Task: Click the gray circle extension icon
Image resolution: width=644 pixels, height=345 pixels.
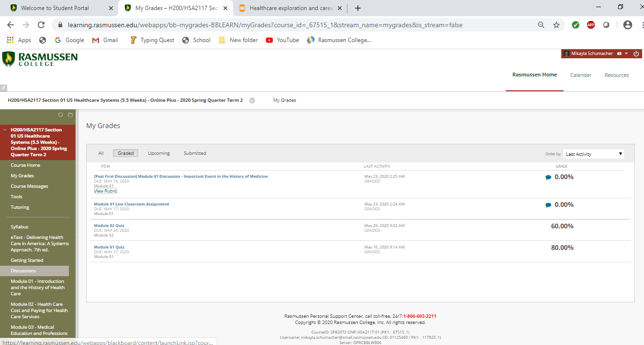Action: point(606,25)
